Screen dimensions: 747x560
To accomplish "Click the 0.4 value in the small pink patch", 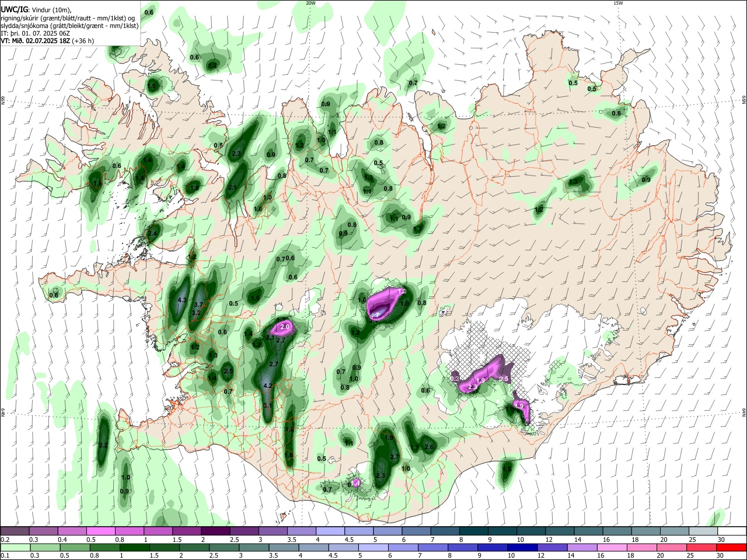I will (x=356, y=484).
